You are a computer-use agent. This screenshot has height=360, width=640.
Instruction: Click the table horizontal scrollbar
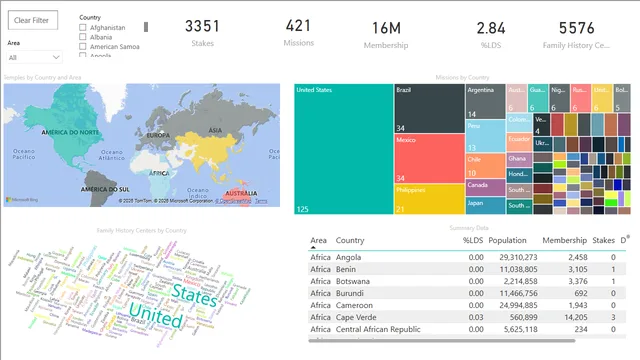coord(442,340)
